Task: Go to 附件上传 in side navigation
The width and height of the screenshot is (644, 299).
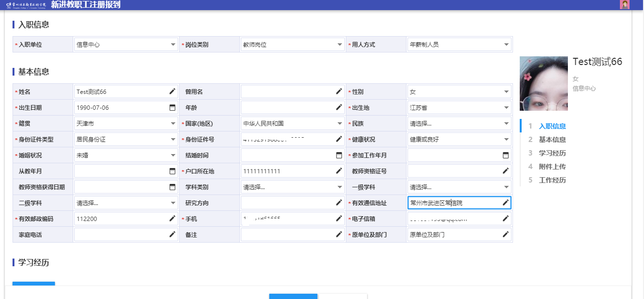Action: click(552, 167)
